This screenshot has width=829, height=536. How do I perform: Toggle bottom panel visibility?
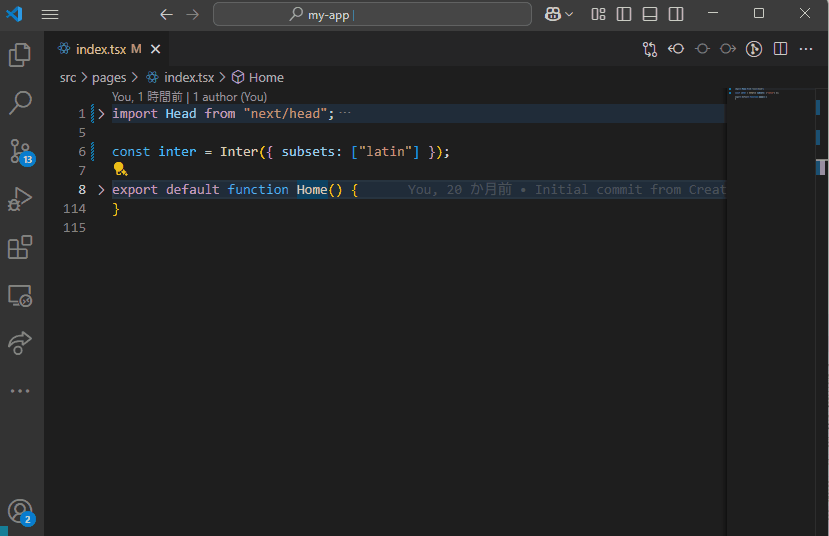point(650,14)
